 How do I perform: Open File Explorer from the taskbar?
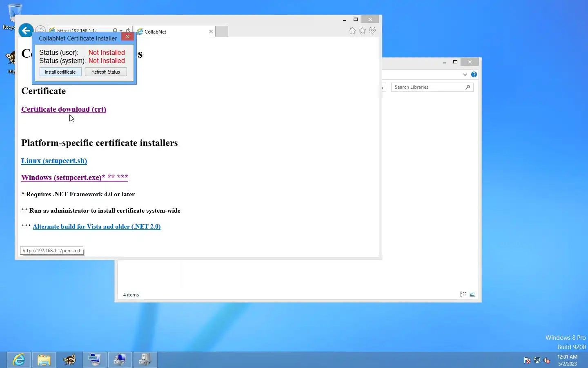44,360
